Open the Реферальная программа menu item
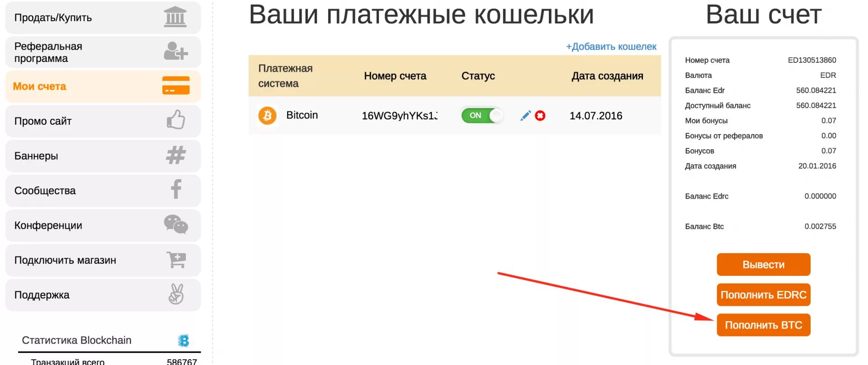Image resolution: width=868 pixels, height=365 pixels. click(103, 52)
